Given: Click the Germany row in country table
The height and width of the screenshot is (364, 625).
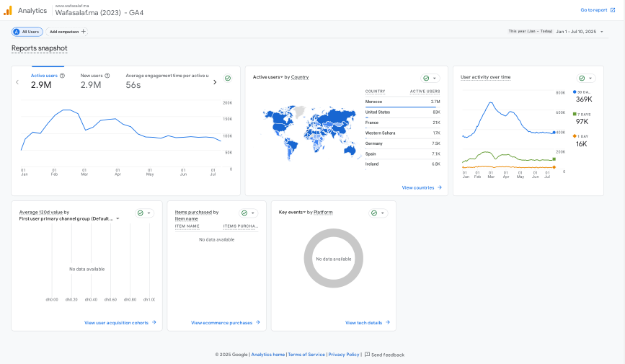Looking at the screenshot, I should [x=402, y=143].
